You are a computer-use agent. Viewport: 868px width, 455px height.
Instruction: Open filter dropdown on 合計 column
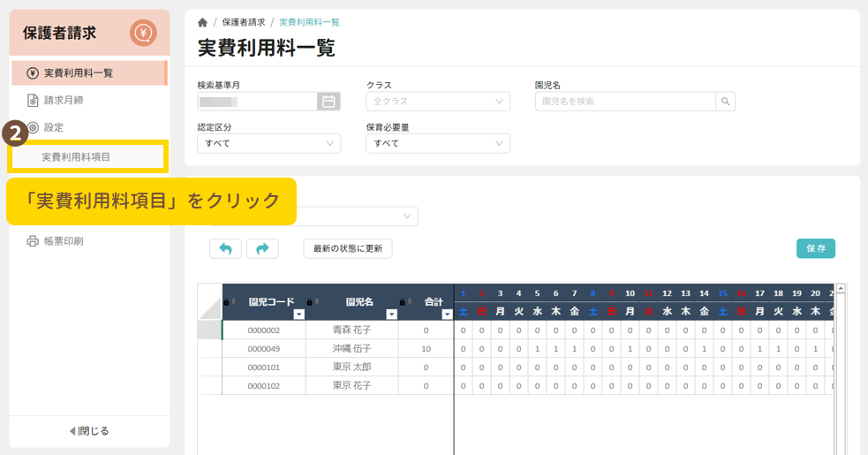click(x=447, y=314)
